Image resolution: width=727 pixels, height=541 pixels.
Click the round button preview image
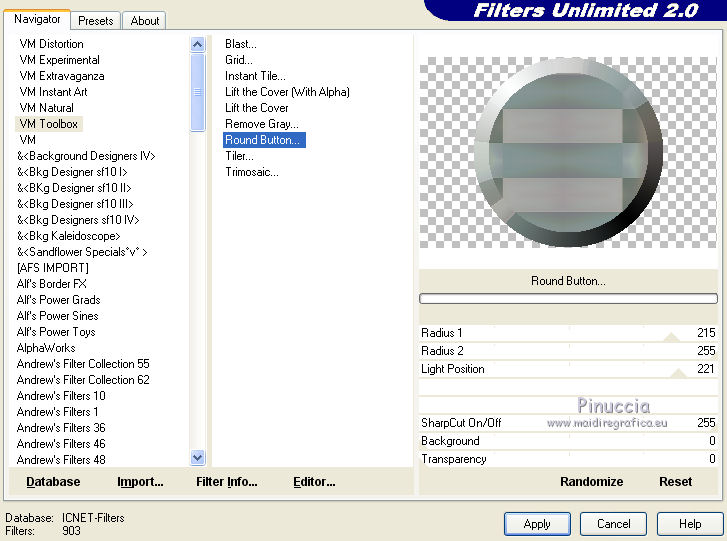(568, 152)
